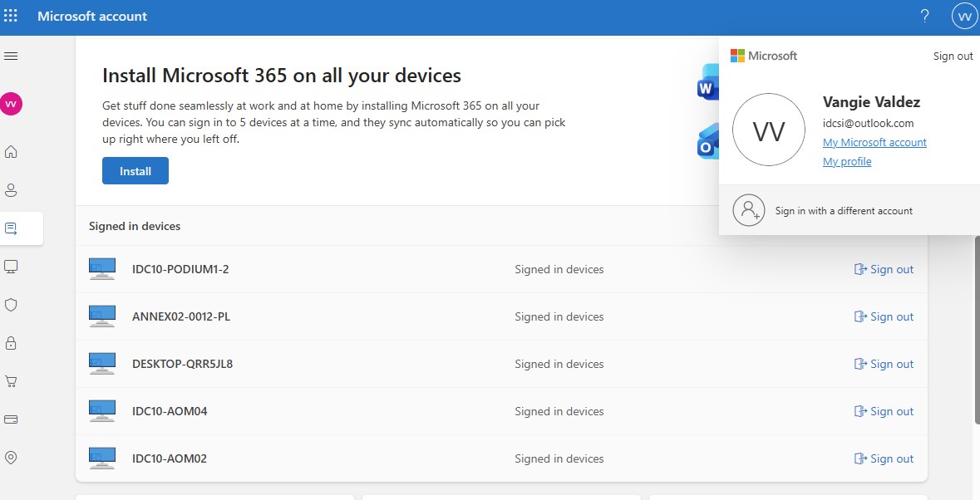This screenshot has width=980, height=500.
Task: Toggle the hamburger navigation menu
Action: point(11,56)
